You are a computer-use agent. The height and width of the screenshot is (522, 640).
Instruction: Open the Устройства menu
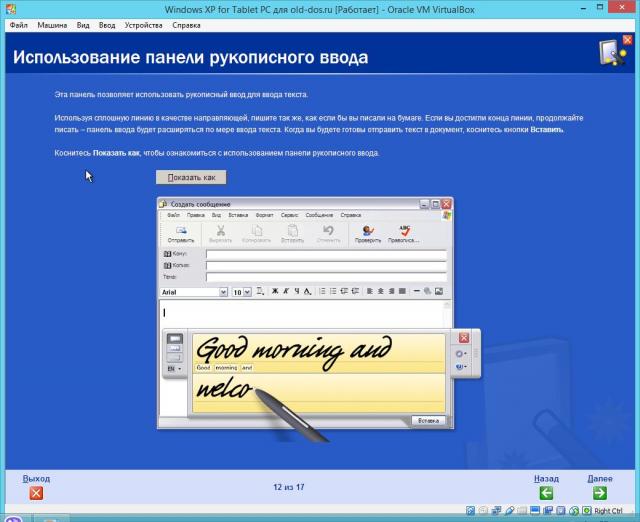[x=143, y=25]
